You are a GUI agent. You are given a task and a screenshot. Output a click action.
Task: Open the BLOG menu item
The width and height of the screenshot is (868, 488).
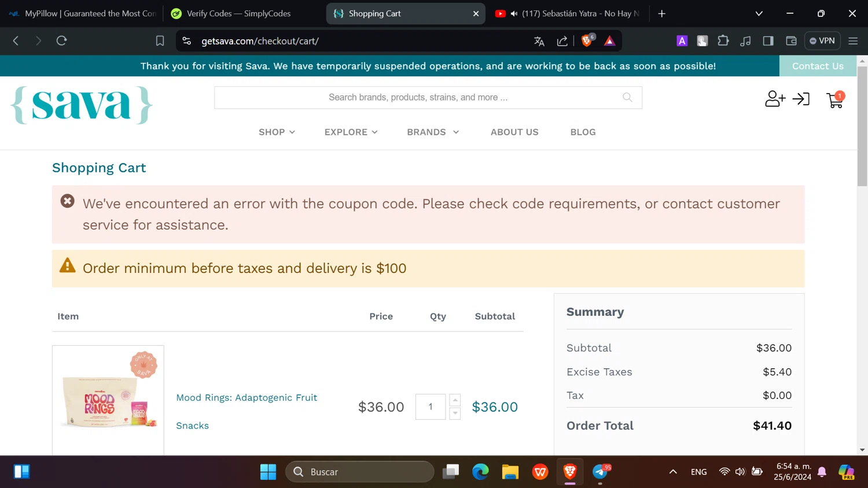click(x=583, y=132)
